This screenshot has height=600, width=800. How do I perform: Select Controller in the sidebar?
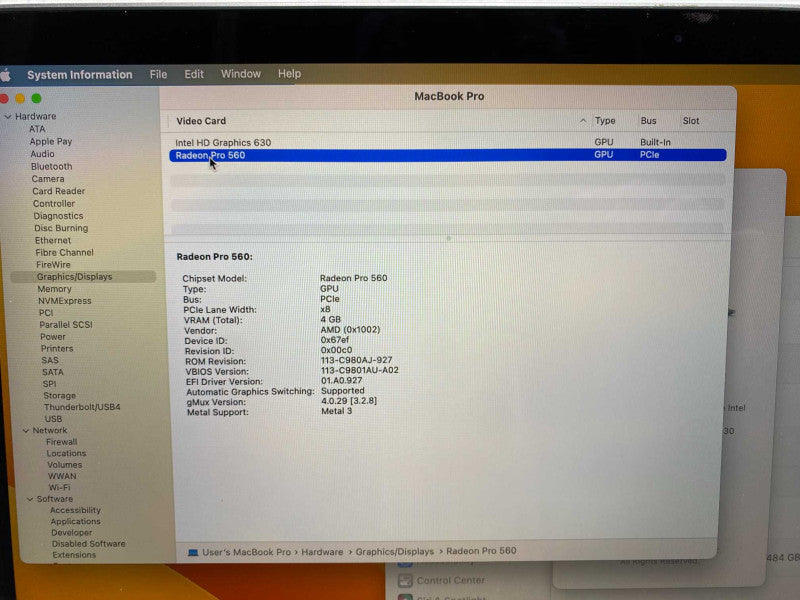54,204
